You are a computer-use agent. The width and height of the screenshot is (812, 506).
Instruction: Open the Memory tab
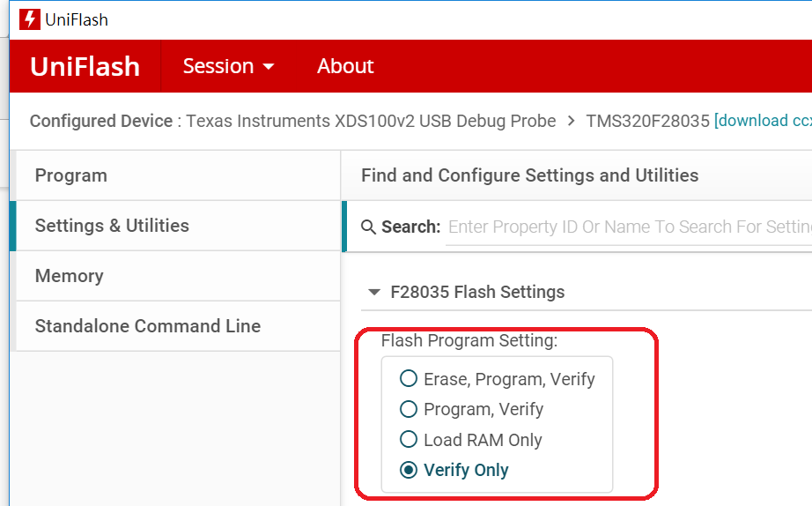coord(178,276)
